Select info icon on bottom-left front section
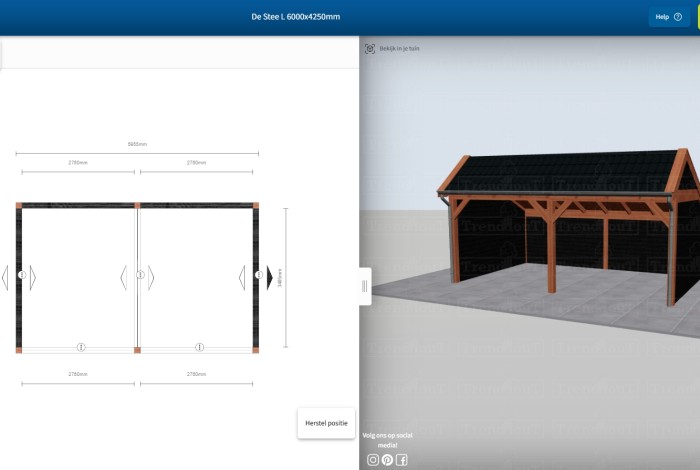Screen dimensions: 700x470 [x=81, y=347]
